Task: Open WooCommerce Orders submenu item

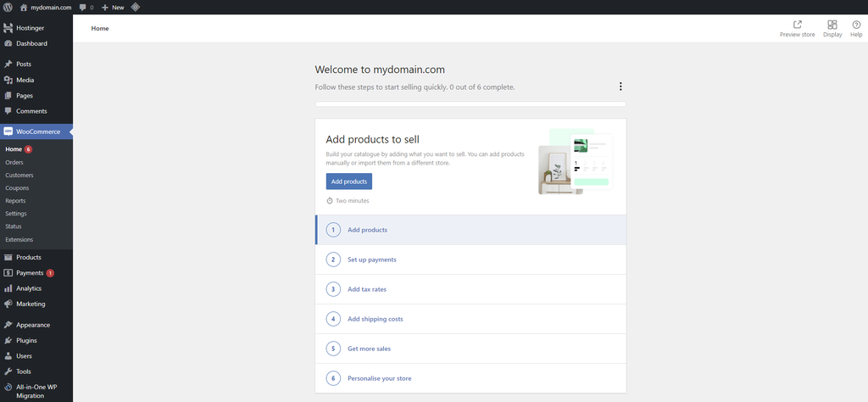Action: coord(14,162)
